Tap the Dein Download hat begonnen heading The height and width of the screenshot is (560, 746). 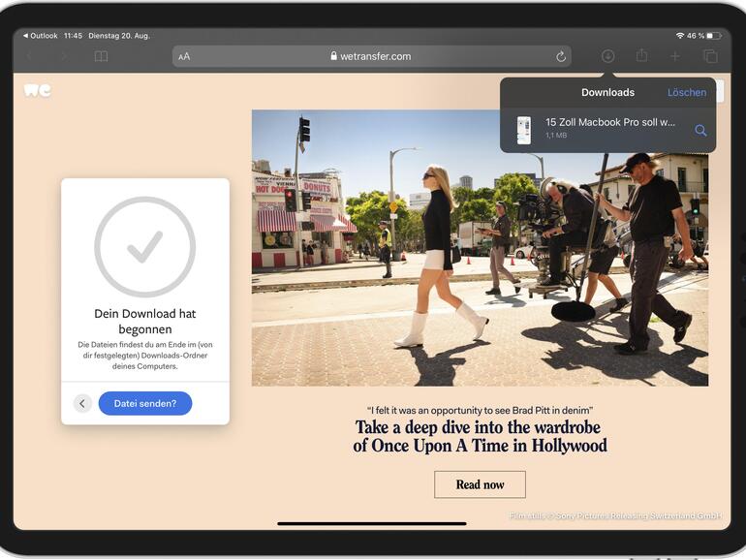(x=145, y=321)
